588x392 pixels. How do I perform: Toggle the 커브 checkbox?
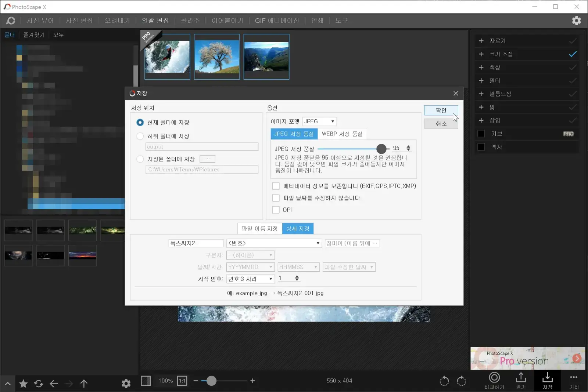481,134
